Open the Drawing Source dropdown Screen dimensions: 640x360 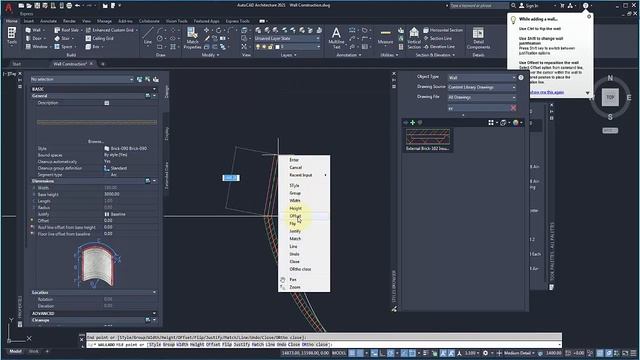coord(482,87)
